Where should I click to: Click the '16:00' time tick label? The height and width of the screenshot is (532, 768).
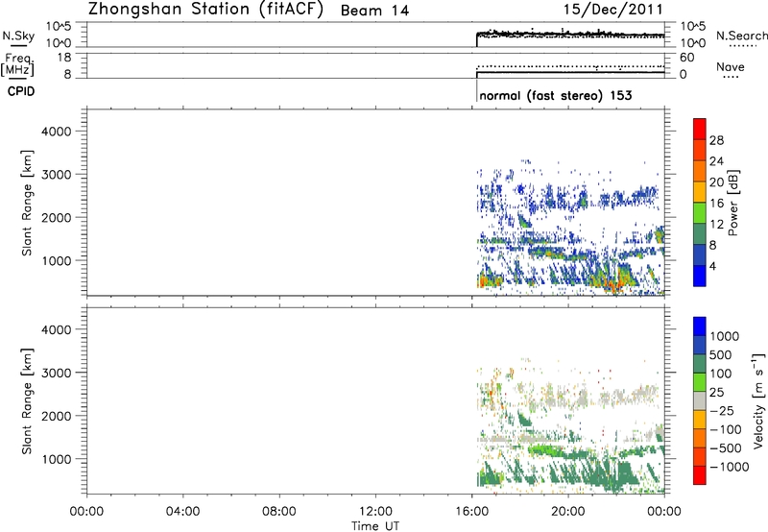[x=471, y=512]
